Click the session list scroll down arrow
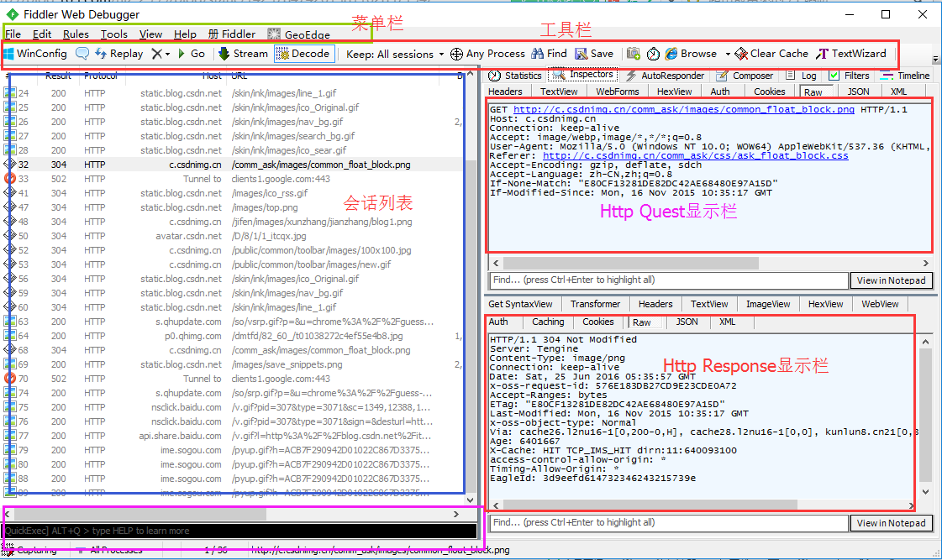This screenshot has height=560, width=942. click(x=470, y=500)
